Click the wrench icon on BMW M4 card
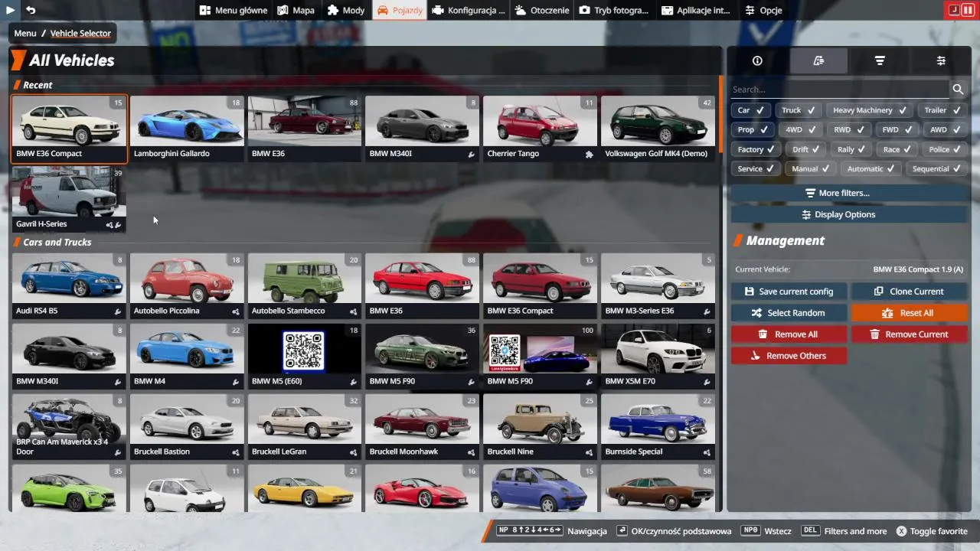This screenshot has height=551, width=980. tap(236, 381)
